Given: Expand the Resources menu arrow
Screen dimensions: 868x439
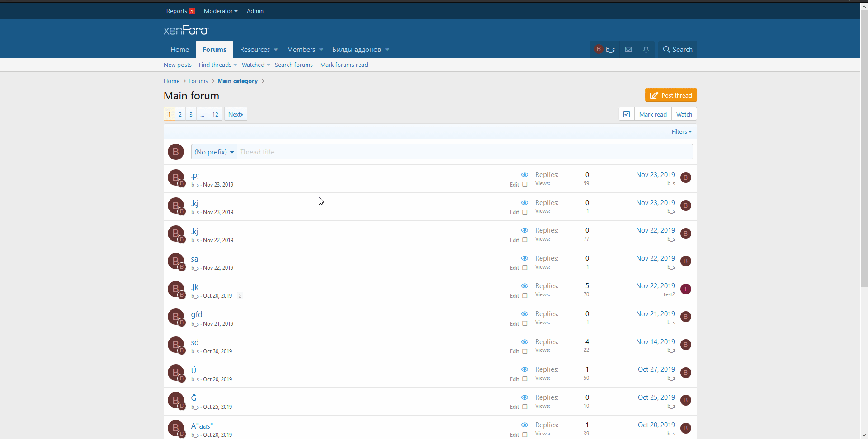Looking at the screenshot, I should click(276, 50).
